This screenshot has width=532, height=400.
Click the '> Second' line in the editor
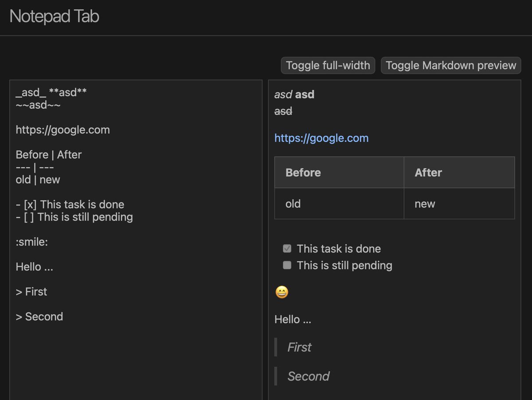[39, 317]
